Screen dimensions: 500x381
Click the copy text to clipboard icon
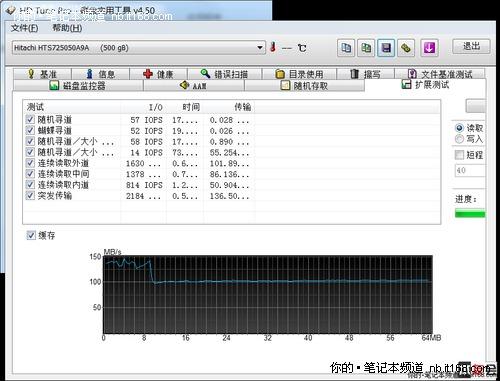click(346, 48)
